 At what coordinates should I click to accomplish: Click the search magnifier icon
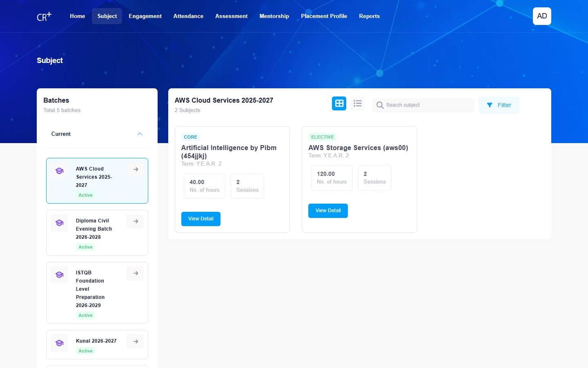tap(380, 105)
